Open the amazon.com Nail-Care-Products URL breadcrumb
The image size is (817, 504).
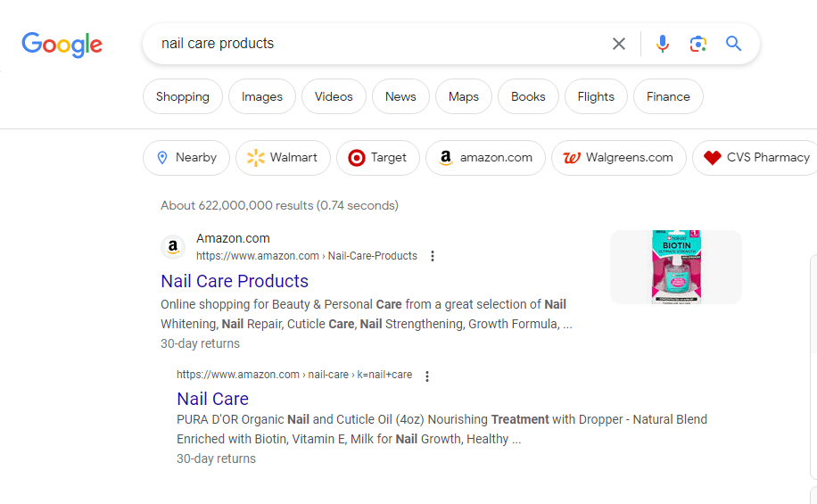307,256
